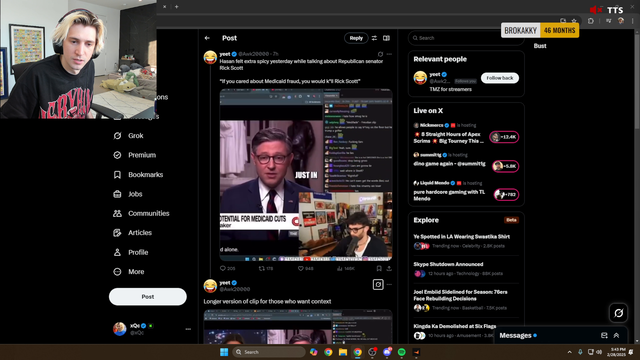Screen dimensions: 640x360
Task: Open Chrome three-dot menu
Action: click(633, 21)
